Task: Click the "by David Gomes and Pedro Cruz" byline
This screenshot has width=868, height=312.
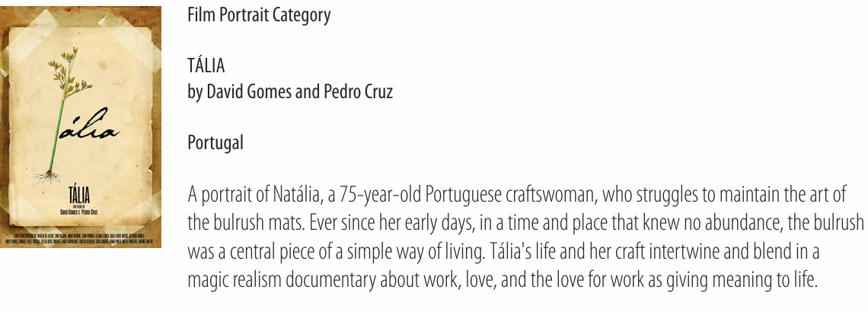Action: pyautogui.click(x=290, y=92)
